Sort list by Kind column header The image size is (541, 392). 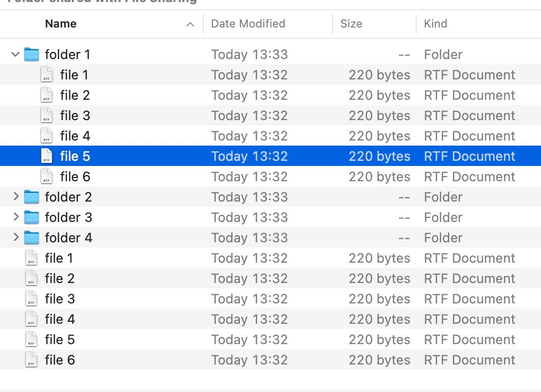tap(436, 24)
